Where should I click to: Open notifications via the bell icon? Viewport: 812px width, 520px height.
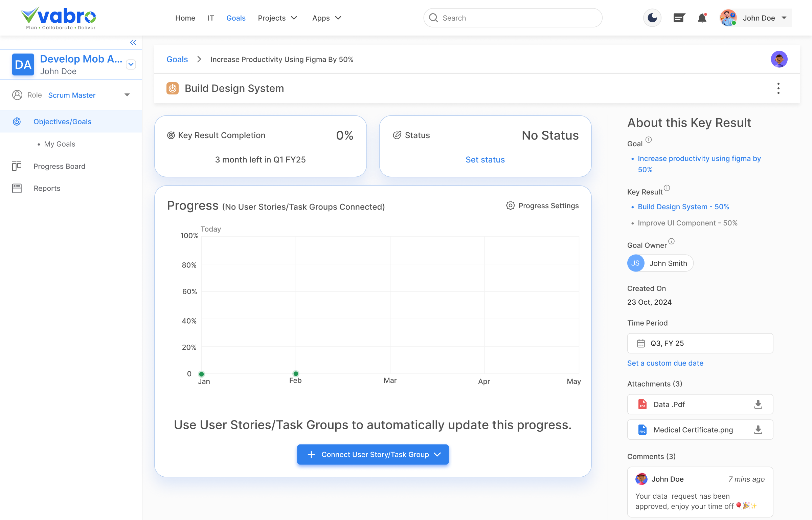[x=702, y=18]
